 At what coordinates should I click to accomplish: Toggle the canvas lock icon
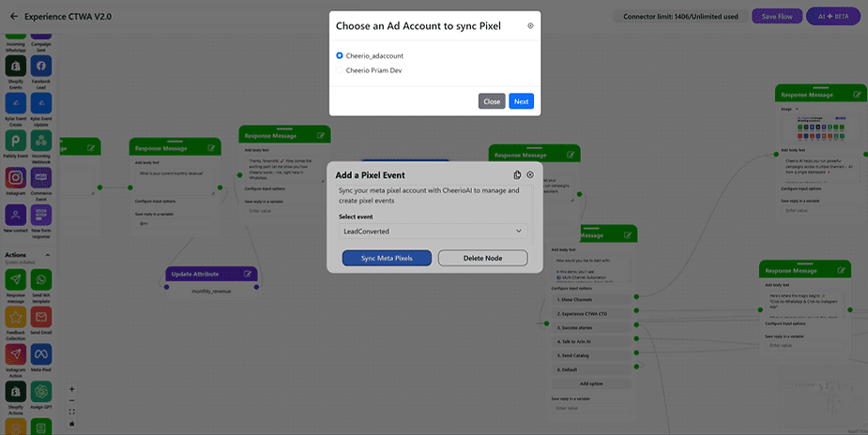click(x=72, y=424)
